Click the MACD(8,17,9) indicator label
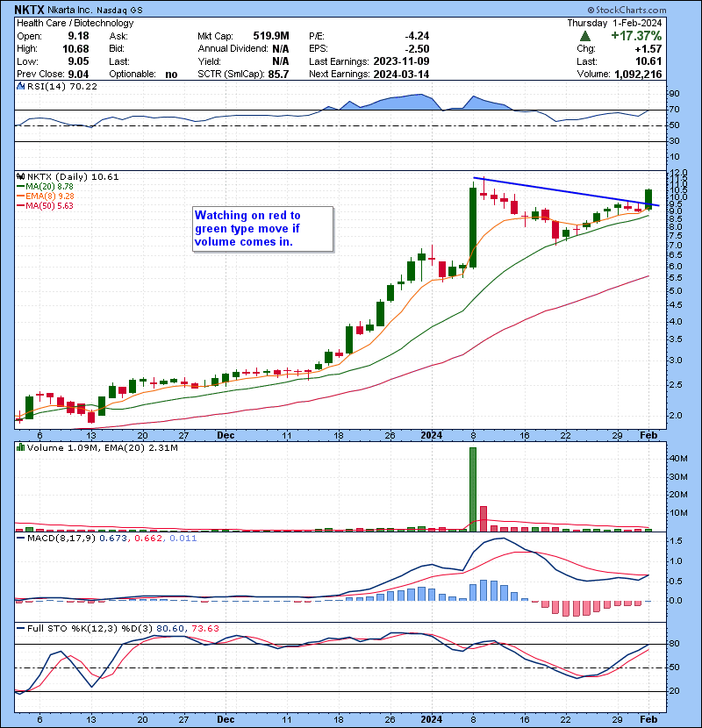Screen dimensions: 702x728 pyautogui.click(x=61, y=539)
